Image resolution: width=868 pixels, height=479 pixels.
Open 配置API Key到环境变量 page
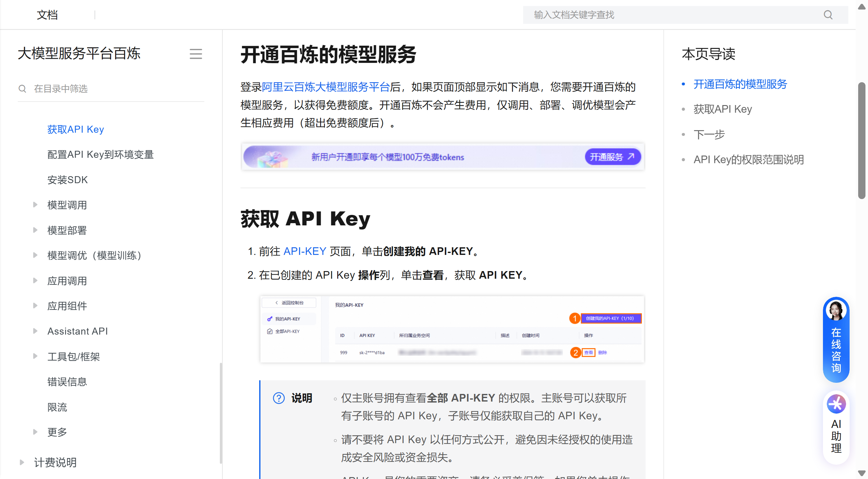coord(101,154)
